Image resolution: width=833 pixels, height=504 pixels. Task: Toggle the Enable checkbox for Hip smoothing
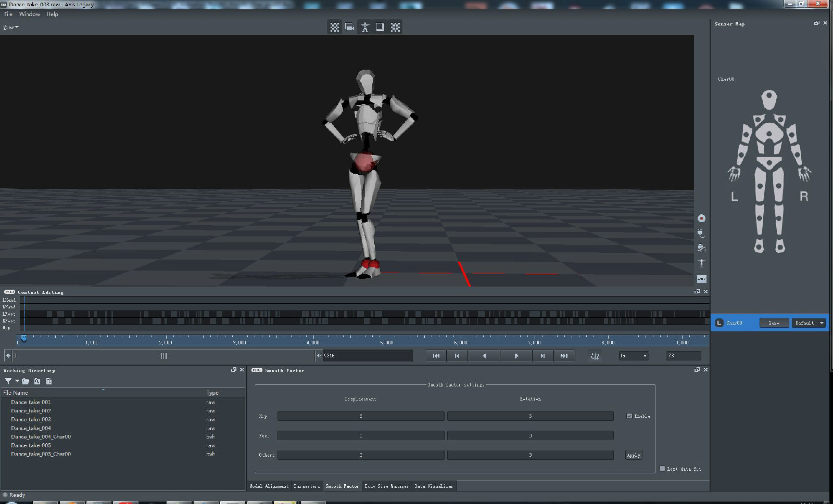629,416
